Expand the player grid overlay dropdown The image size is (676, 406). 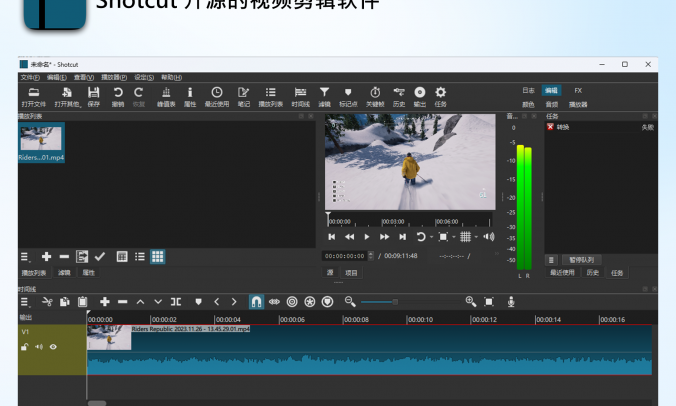pyautogui.click(x=476, y=237)
